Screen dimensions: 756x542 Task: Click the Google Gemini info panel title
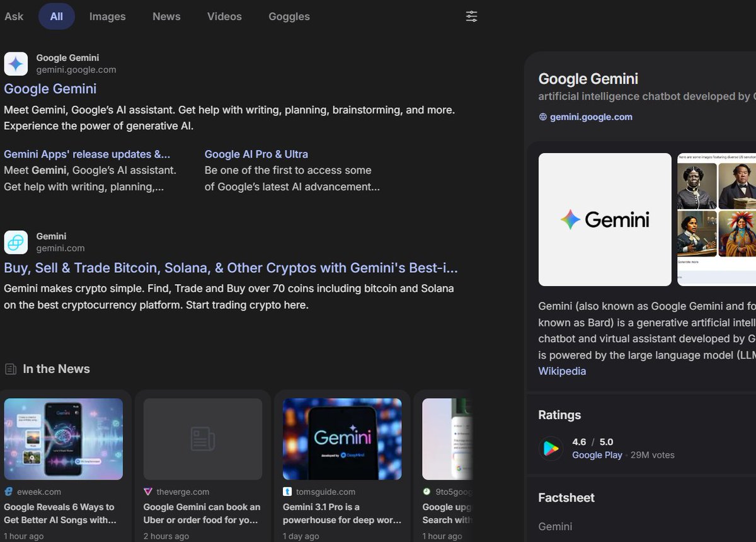pos(588,79)
